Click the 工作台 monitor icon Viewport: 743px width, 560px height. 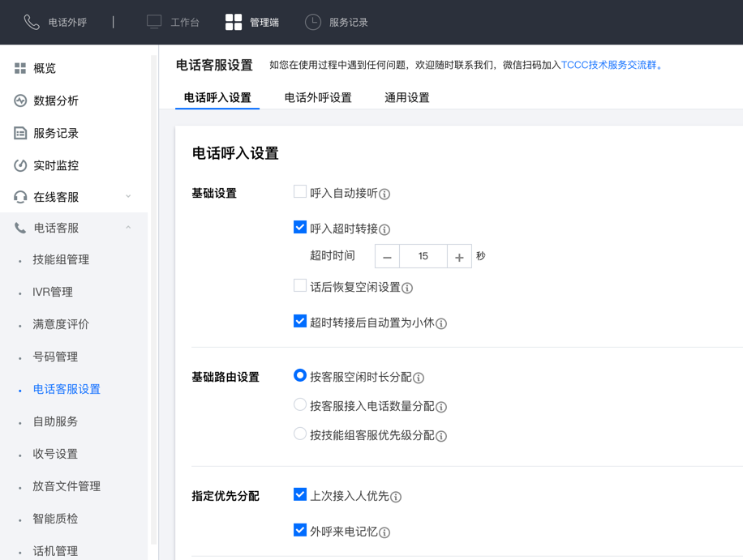tap(154, 22)
